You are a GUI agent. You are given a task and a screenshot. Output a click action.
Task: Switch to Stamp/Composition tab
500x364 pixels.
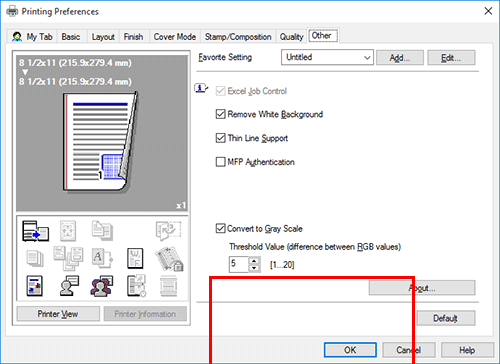(238, 37)
